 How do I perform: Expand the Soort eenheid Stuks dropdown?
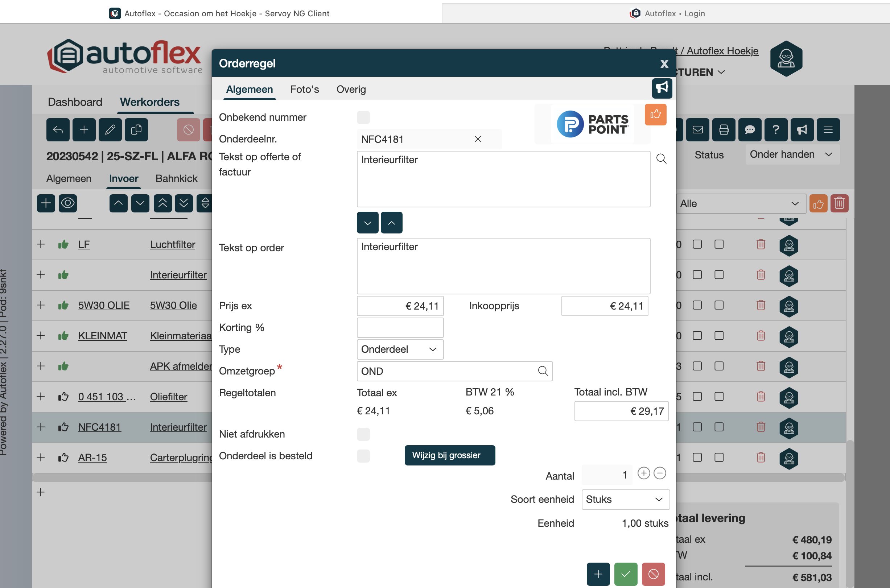pos(625,500)
